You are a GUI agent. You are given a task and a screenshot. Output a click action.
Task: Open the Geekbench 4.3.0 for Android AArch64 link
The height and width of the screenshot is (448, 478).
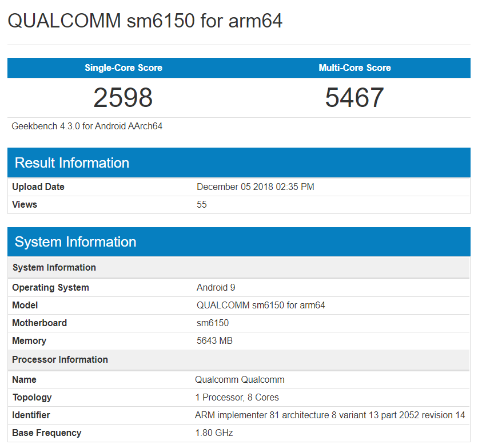point(86,126)
